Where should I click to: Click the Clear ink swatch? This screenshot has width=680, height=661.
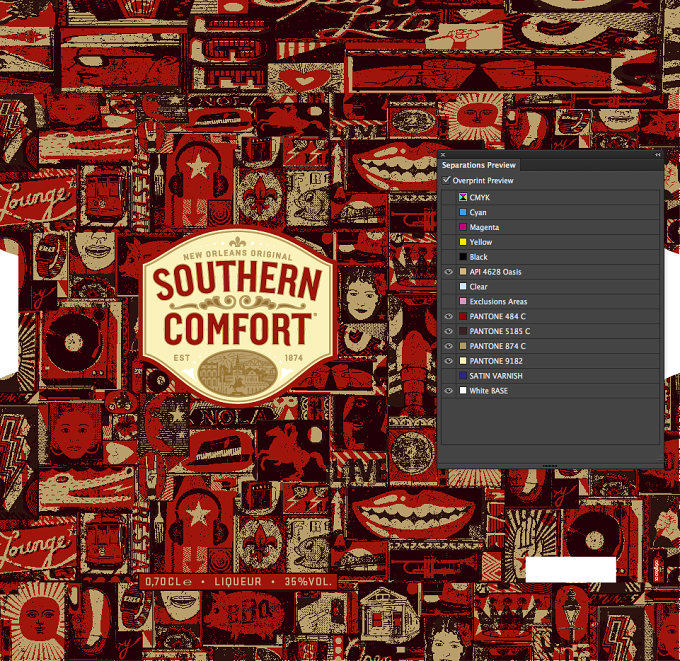click(x=463, y=286)
